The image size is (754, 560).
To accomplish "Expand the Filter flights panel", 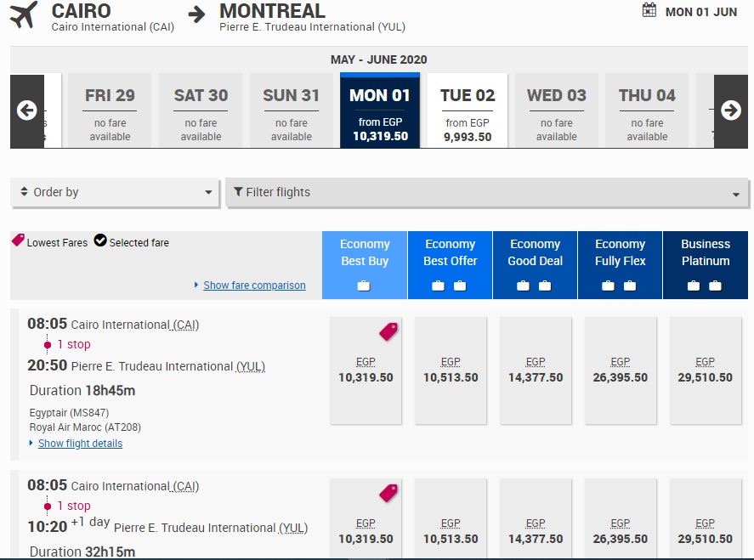I will pyautogui.click(x=486, y=193).
